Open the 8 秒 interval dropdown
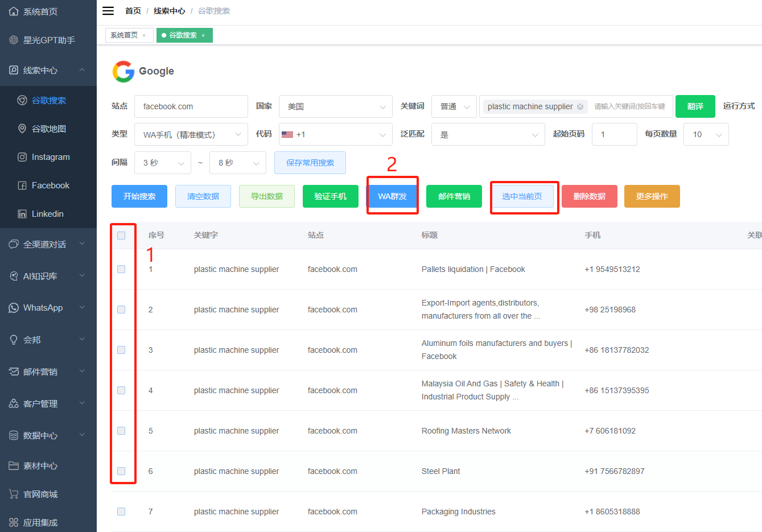The image size is (762, 532). (x=238, y=163)
